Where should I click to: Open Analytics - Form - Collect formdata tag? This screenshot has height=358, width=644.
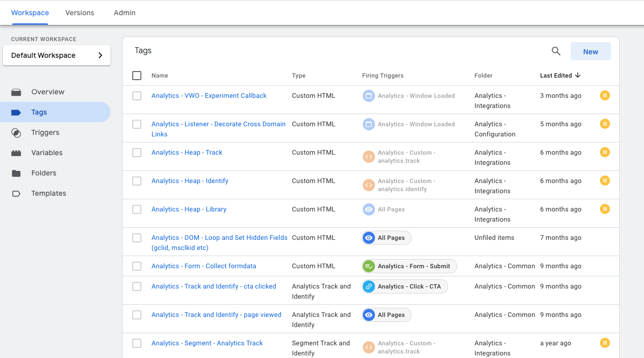(x=204, y=266)
